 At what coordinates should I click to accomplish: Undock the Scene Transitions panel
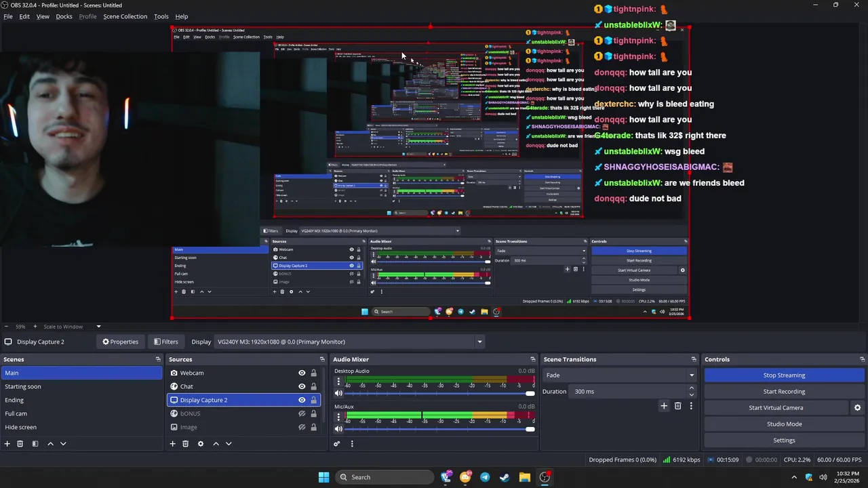coord(694,359)
